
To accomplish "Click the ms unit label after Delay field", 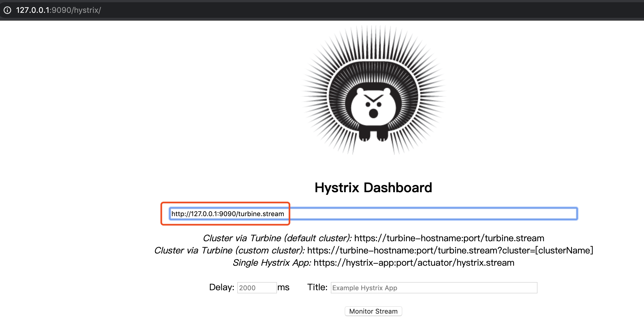I will 284,287.
